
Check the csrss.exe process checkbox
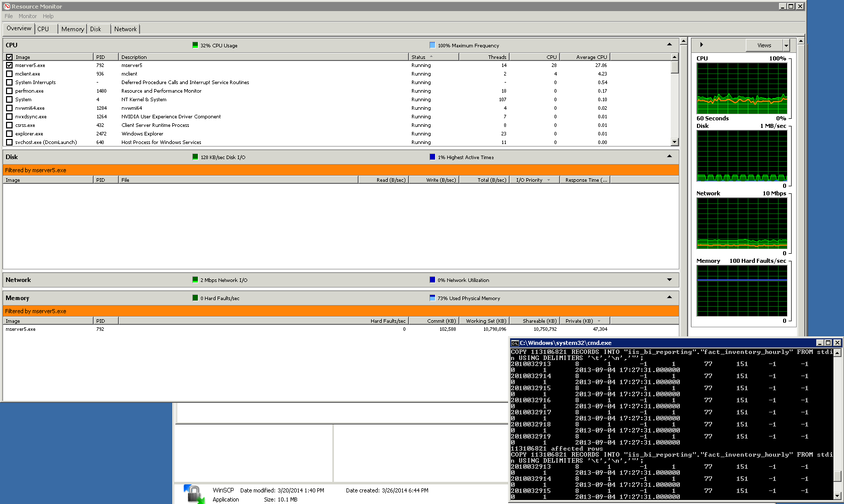click(x=9, y=125)
